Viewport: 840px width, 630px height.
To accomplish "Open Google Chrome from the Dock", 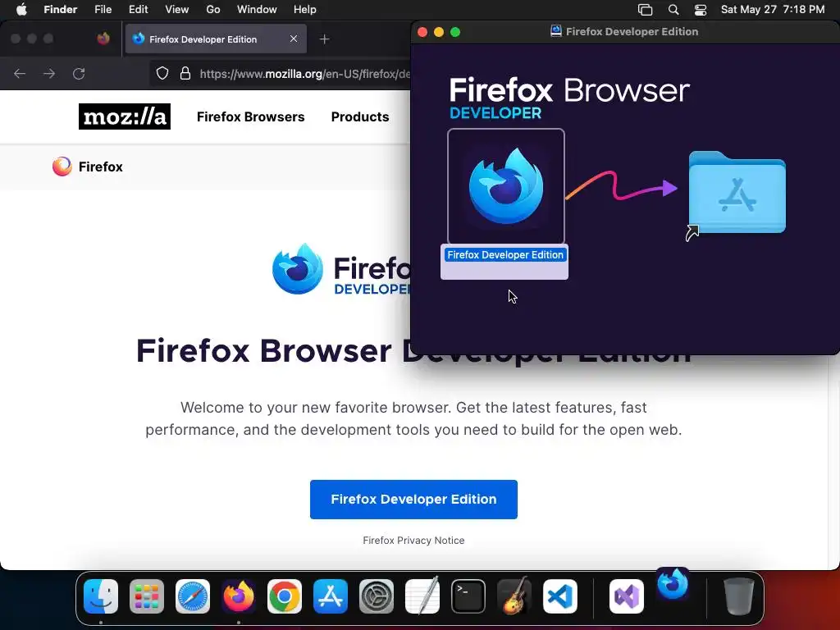I will pos(285,596).
